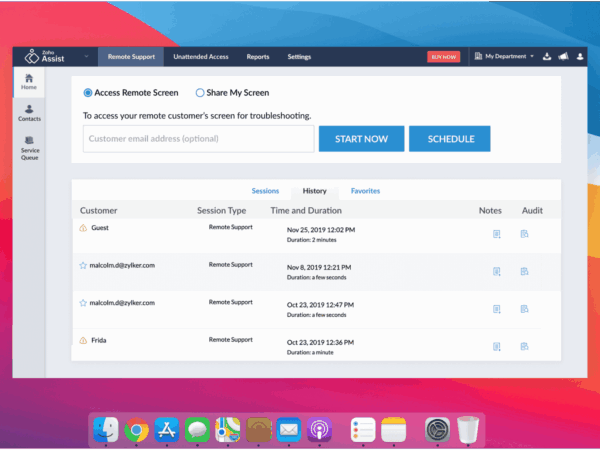The width and height of the screenshot is (600, 450).
Task: Click the Guest customer name
Action: coord(100,228)
